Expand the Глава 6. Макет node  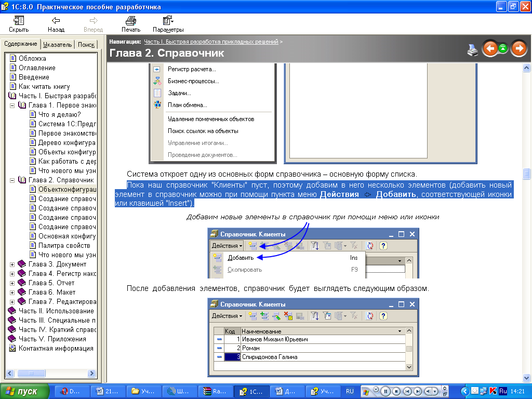coord(12,292)
